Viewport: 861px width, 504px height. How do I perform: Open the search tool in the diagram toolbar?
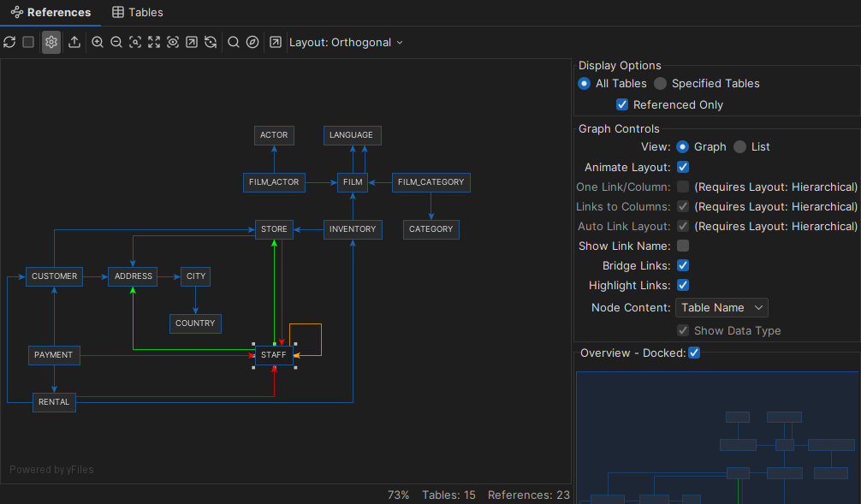pyautogui.click(x=233, y=42)
